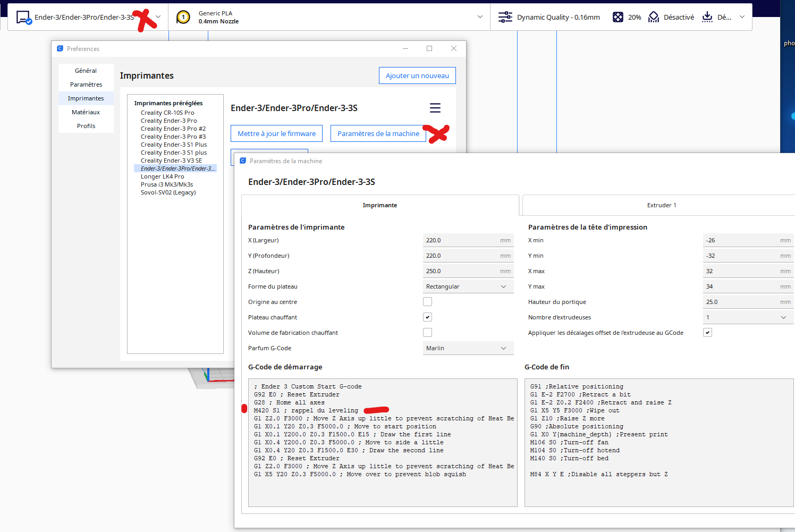Select highlighted Ender-3/Ender-3Pro/Ender-3... list entry
The width and height of the screenshot is (795, 532).
pos(175,168)
